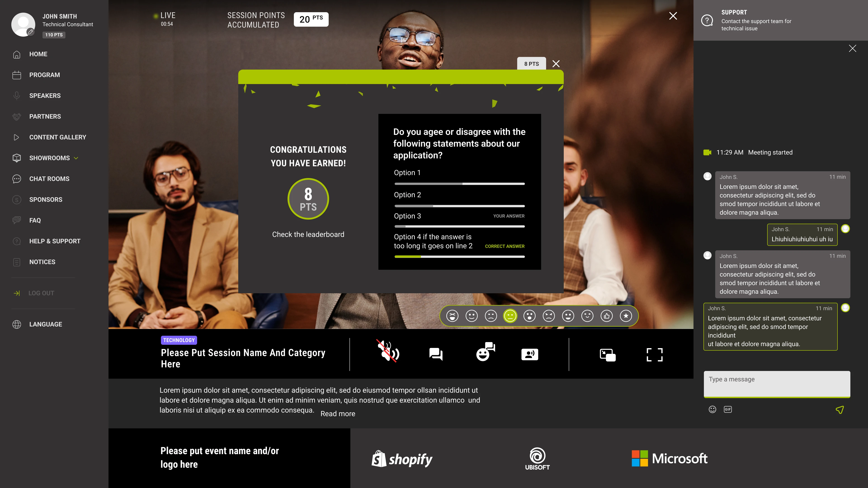Open CONTENT GALLERY
The width and height of the screenshot is (868, 488).
tap(58, 137)
